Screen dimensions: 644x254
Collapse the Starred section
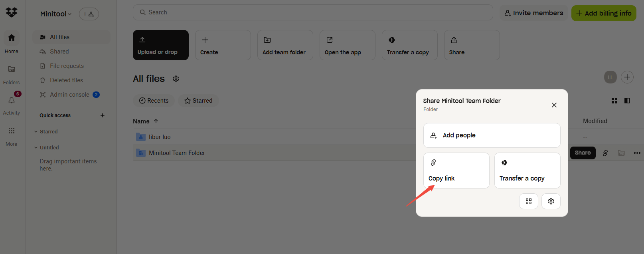tap(36, 131)
